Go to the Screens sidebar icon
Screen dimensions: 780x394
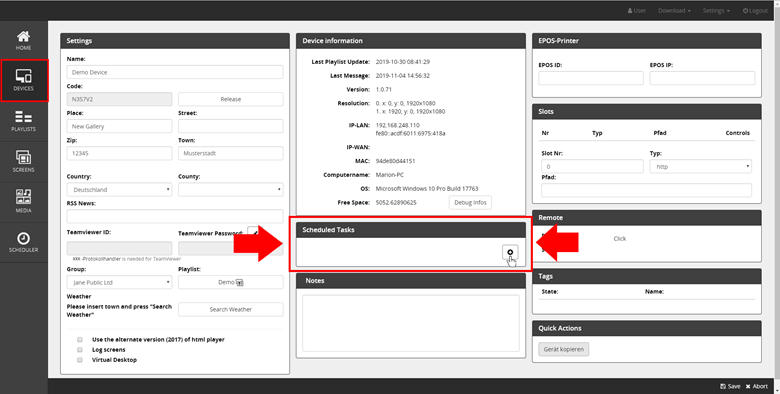(x=23, y=157)
